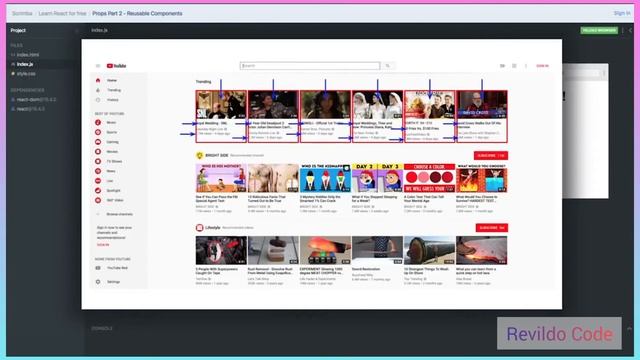The image size is (640, 360).
Task: Open the three-dot menu in YouTube header
Action: point(526,66)
